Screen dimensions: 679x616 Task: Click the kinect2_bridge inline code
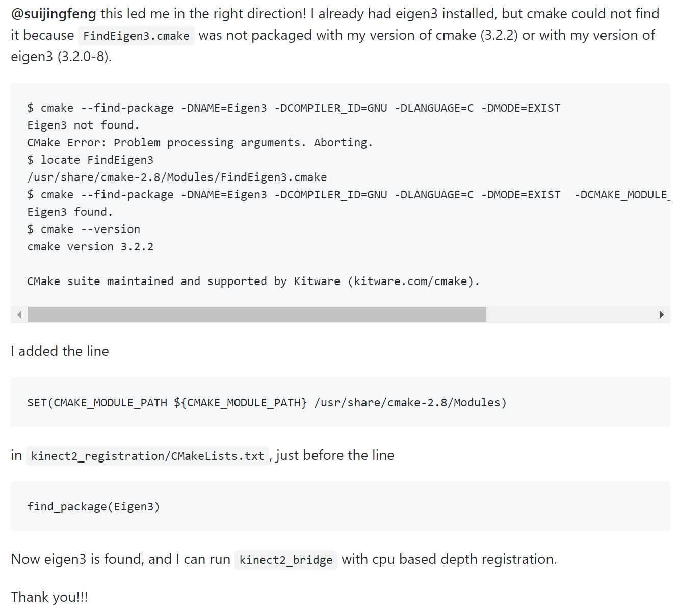(x=286, y=560)
